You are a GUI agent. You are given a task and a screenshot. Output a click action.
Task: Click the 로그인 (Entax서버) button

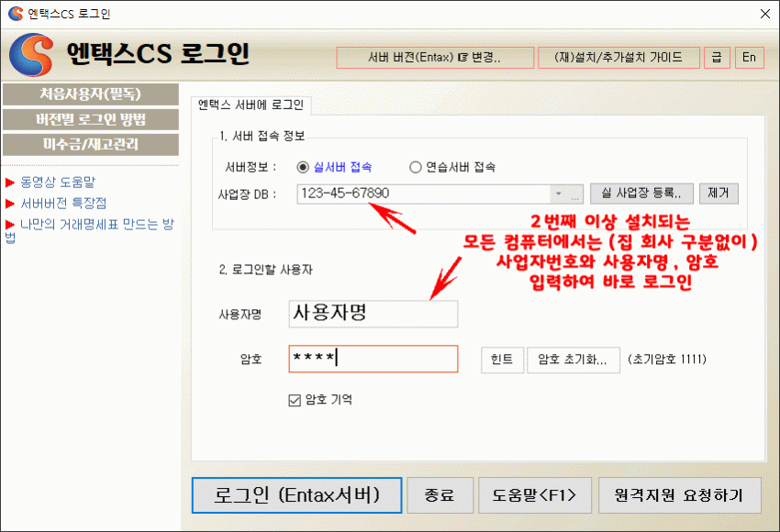click(x=297, y=495)
